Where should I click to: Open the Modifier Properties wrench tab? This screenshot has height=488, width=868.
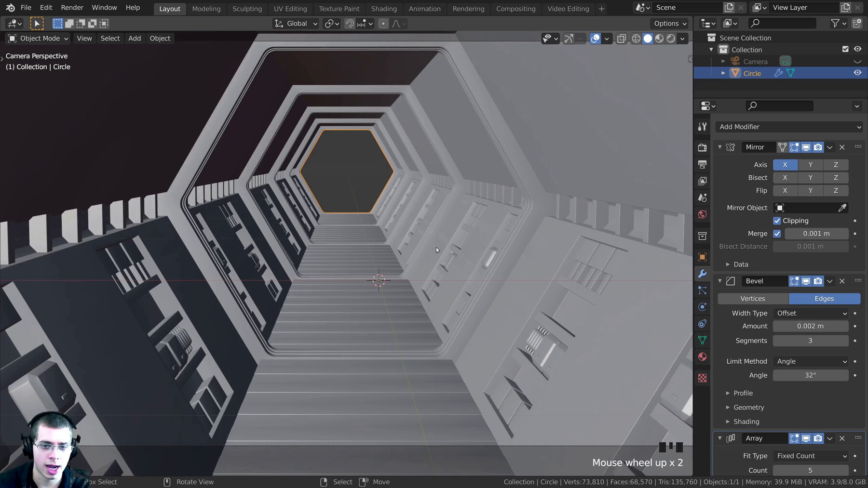coord(702,274)
